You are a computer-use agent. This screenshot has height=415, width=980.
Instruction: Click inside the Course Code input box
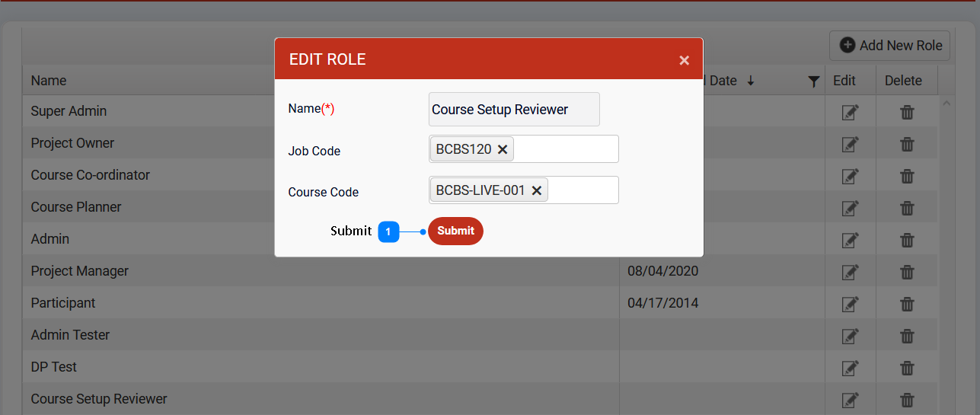coord(583,190)
